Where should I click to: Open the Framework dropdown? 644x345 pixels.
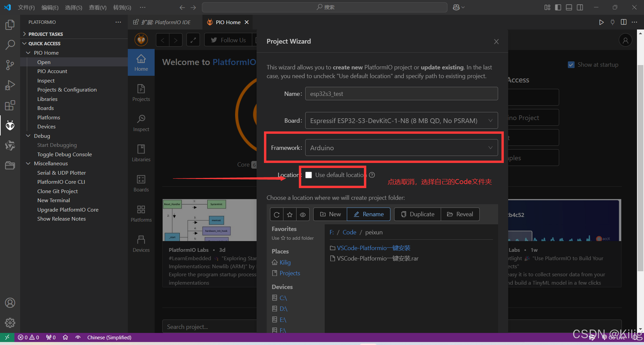(401, 148)
